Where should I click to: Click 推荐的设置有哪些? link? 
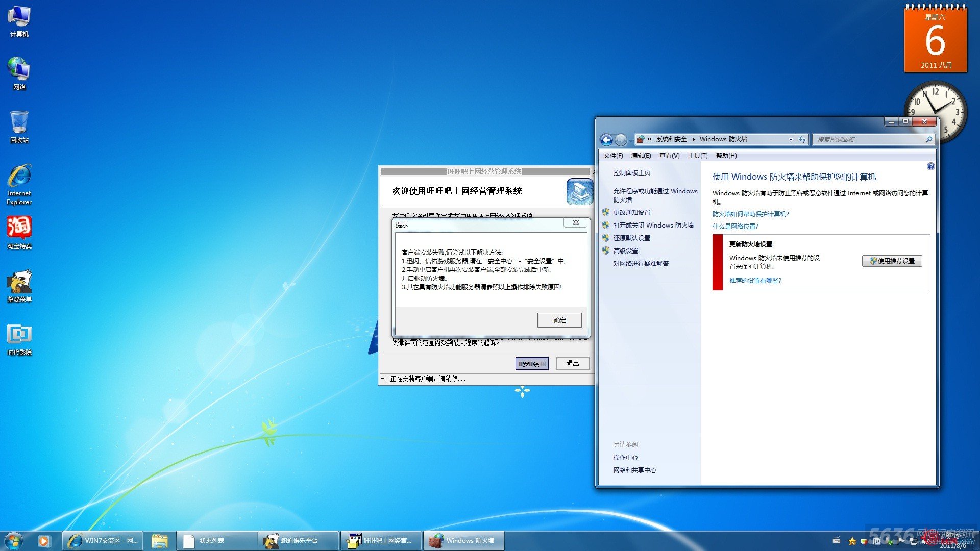(755, 281)
